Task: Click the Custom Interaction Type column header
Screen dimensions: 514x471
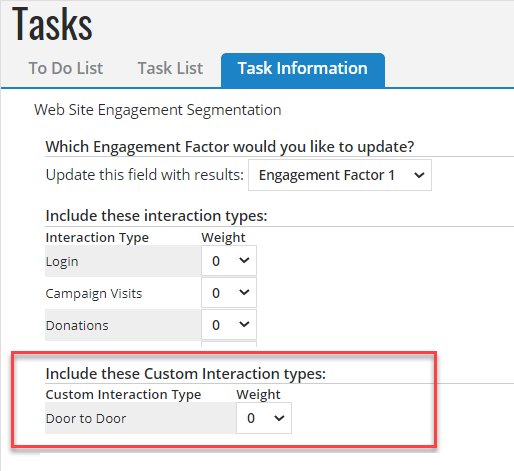Action: [x=123, y=395]
